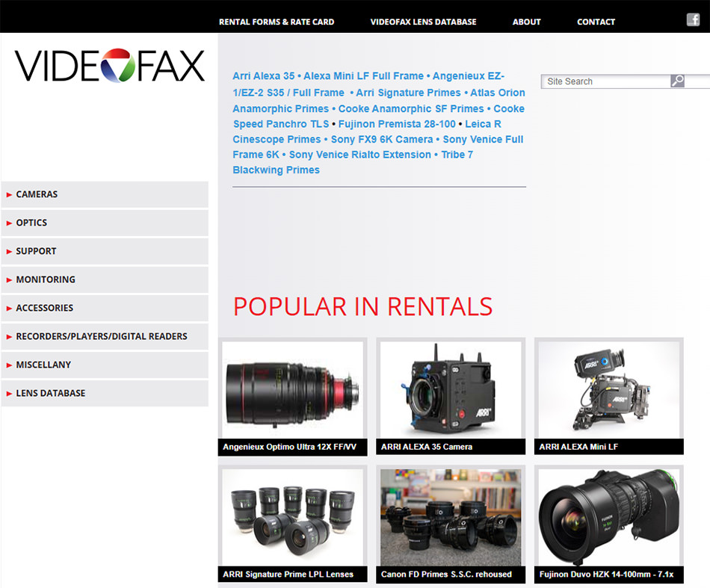Select the MONITORING menu label

coord(46,279)
